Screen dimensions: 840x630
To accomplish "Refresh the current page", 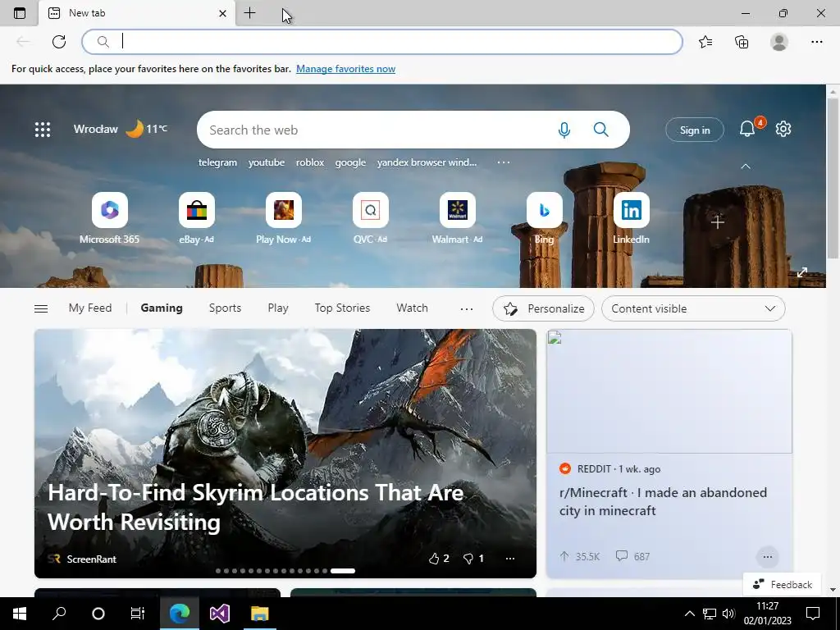I will (59, 42).
